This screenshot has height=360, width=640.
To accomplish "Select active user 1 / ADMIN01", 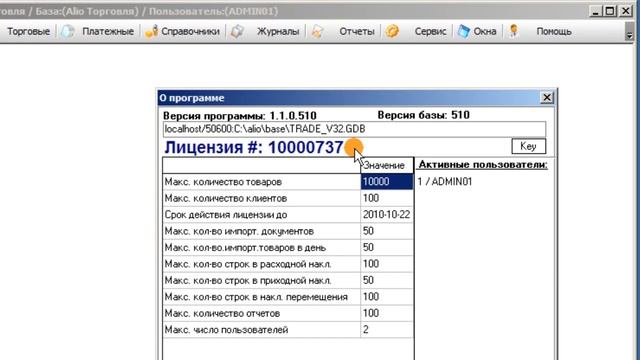I will click(444, 182).
